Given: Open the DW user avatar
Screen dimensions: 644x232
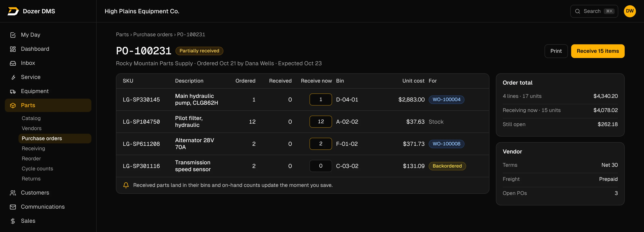Looking at the screenshot, I should pyautogui.click(x=630, y=11).
